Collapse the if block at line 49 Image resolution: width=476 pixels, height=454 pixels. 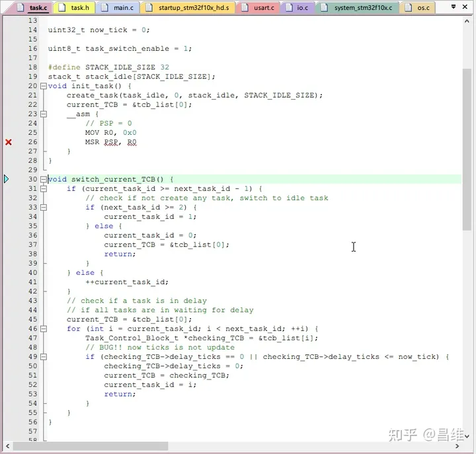click(44, 357)
